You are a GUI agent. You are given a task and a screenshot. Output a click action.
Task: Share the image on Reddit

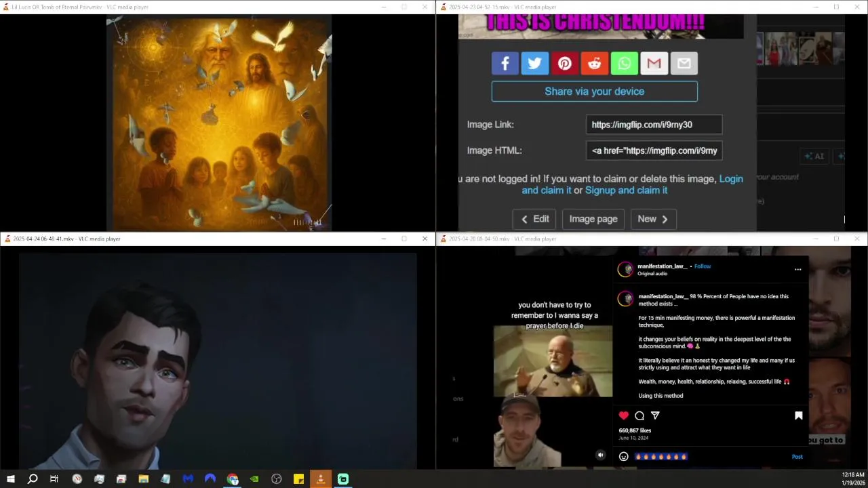594,63
